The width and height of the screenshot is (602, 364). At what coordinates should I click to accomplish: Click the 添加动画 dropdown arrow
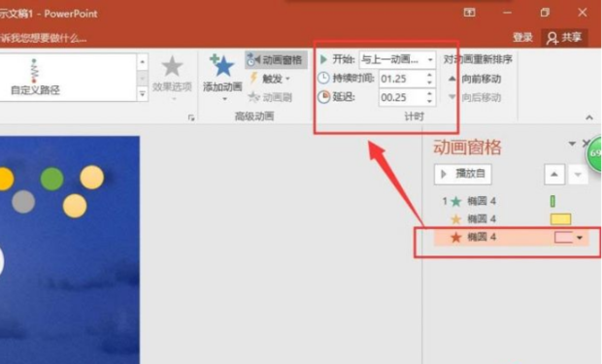coord(224,99)
